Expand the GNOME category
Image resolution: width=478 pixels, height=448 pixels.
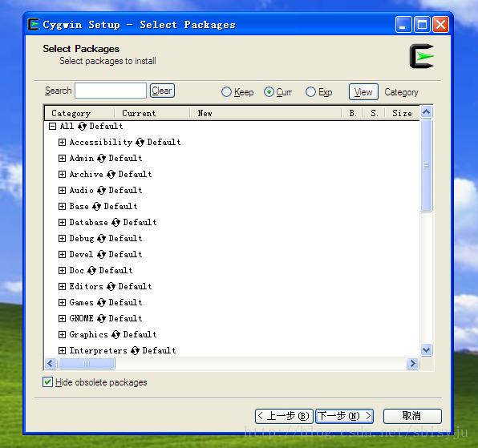tap(62, 318)
